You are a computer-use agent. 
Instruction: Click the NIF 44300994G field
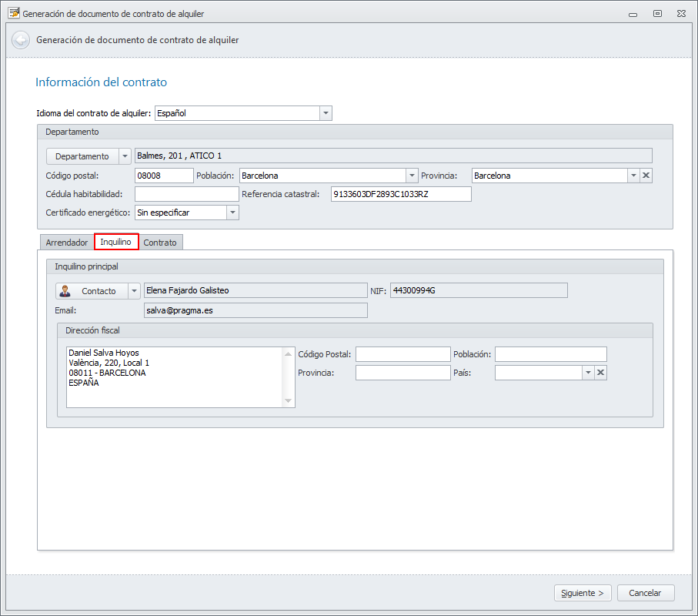pyautogui.click(x=479, y=290)
